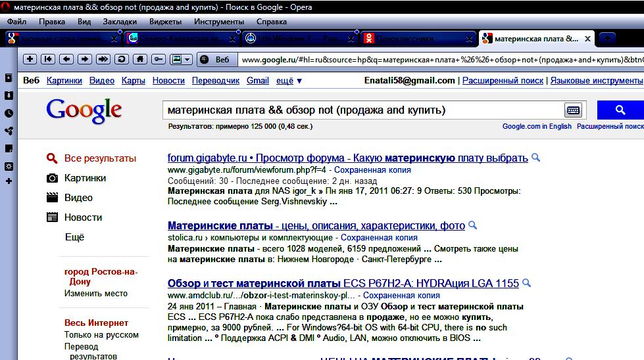644x360 pixels.
Task: Go to the home page via house icon
Action: tap(140, 59)
